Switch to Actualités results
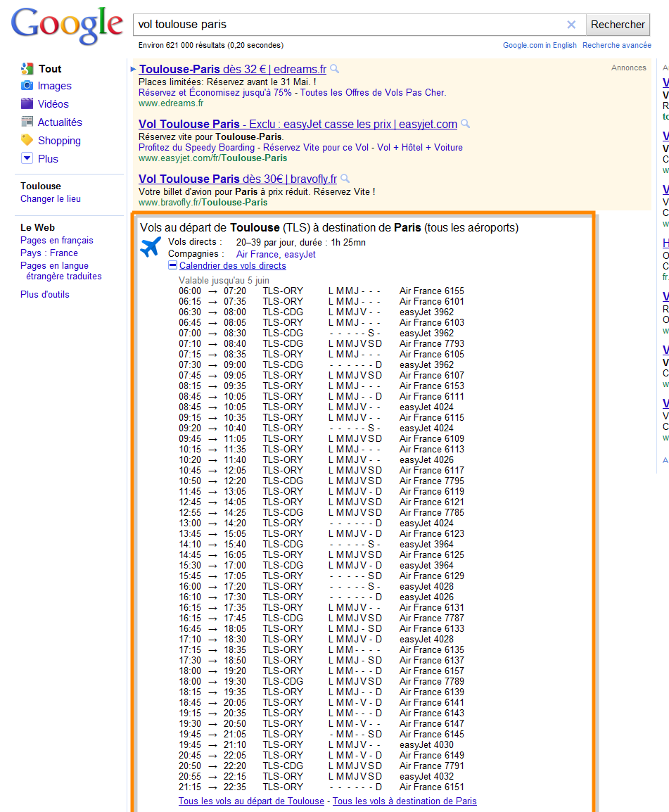Viewport: 669px width, 812px height. coord(60,122)
